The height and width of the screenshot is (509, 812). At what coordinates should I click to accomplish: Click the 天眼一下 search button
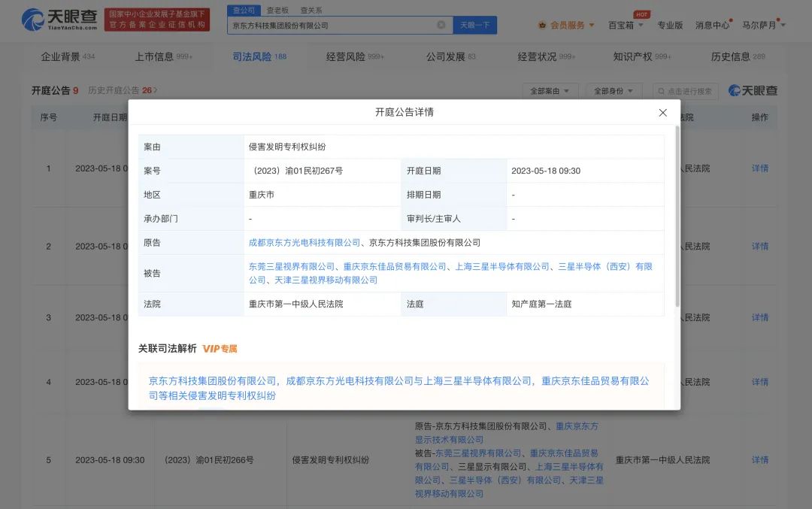coord(475,25)
